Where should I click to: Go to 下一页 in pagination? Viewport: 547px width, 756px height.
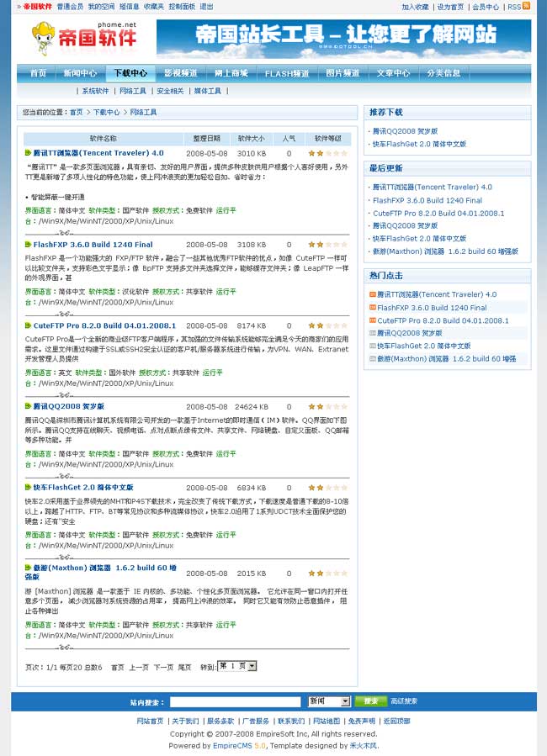coord(163,667)
